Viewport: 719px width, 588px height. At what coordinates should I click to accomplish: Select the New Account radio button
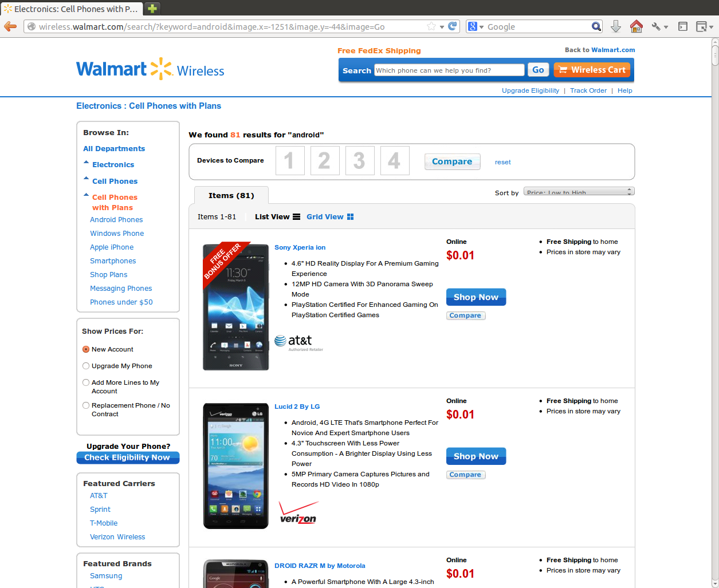(86, 349)
